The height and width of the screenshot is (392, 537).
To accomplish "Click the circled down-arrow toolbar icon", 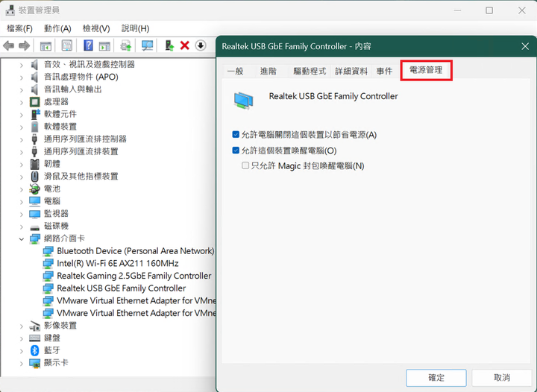I will click(x=201, y=45).
